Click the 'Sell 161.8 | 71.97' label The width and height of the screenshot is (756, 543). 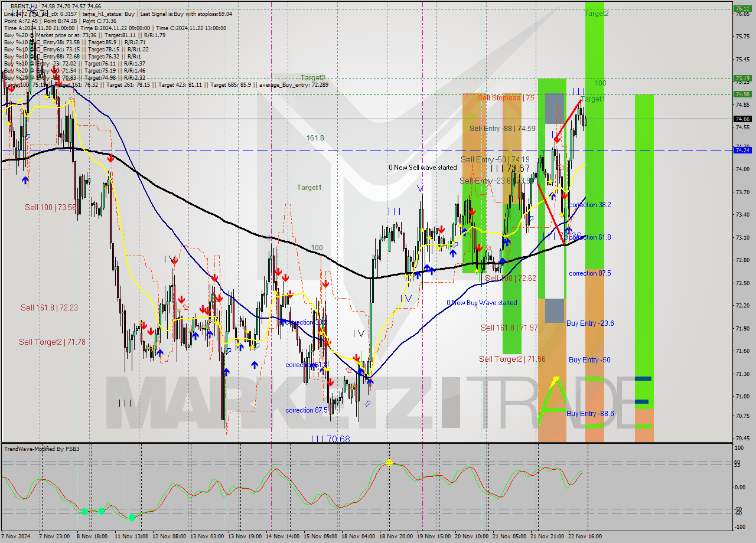coord(509,328)
